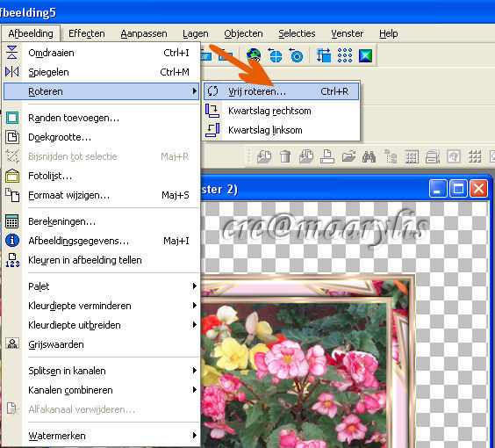Click the blue Afbeeldingsgegevens info icon
This screenshot has width=495, height=448.
12,241
